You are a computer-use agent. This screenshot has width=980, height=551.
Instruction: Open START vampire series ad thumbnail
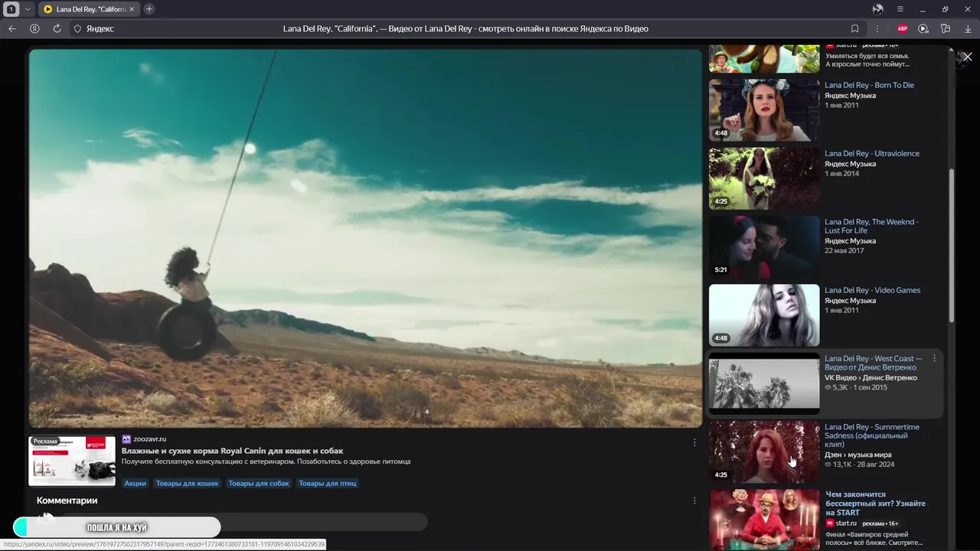click(764, 520)
